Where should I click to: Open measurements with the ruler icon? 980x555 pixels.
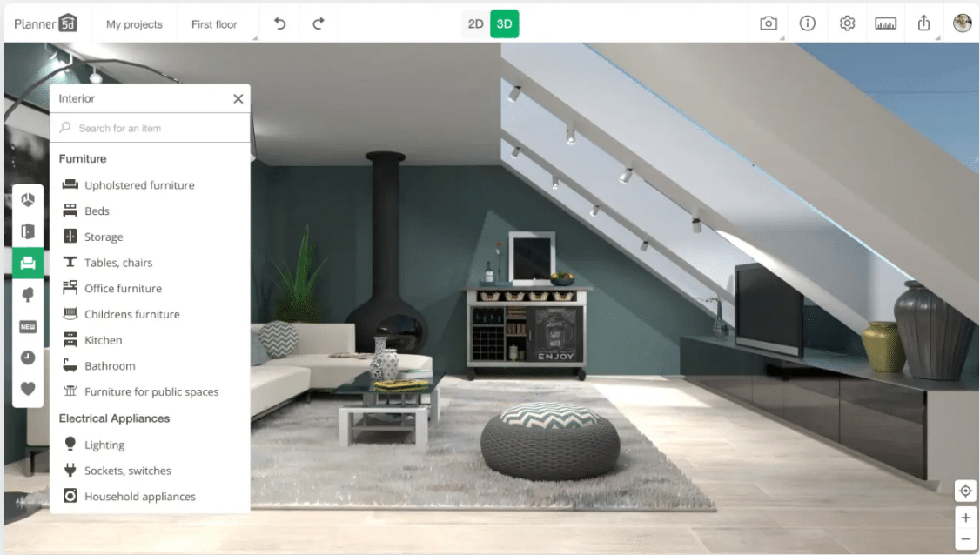tap(886, 23)
